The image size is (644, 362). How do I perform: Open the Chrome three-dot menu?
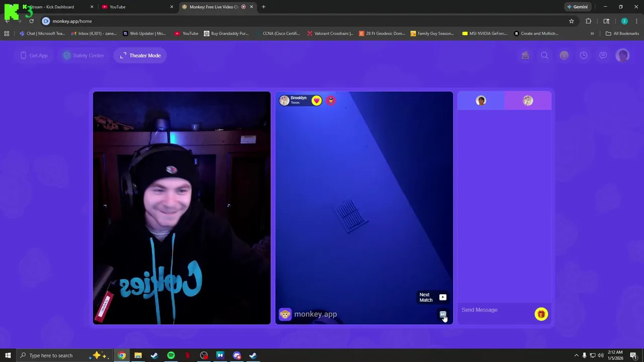coord(636,21)
